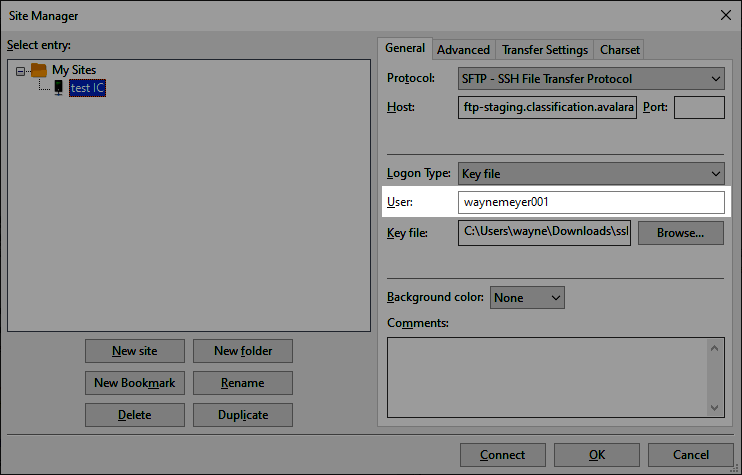Screen dimensions: 742x475
Task: Close the Site Manager window
Action: [x=725, y=14]
